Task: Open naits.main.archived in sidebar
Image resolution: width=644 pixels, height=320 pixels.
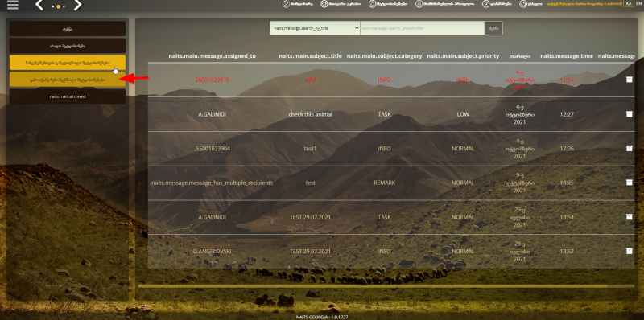Action: click(68, 96)
